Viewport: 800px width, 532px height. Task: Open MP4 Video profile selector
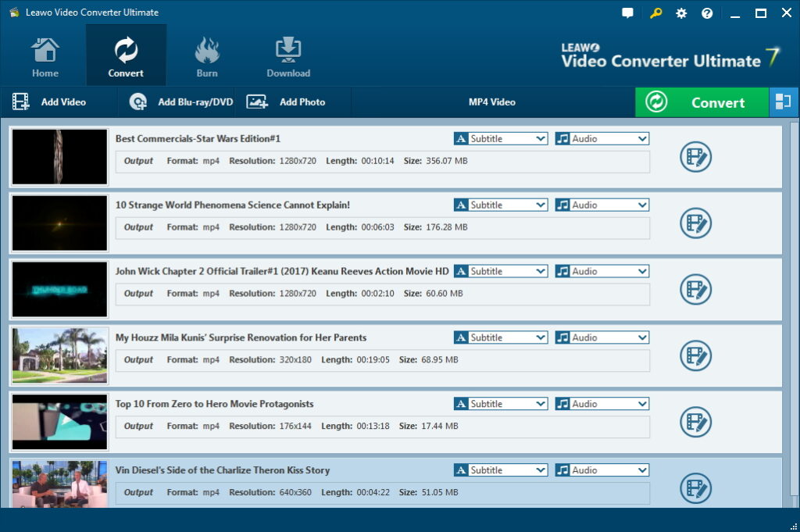pos(492,102)
